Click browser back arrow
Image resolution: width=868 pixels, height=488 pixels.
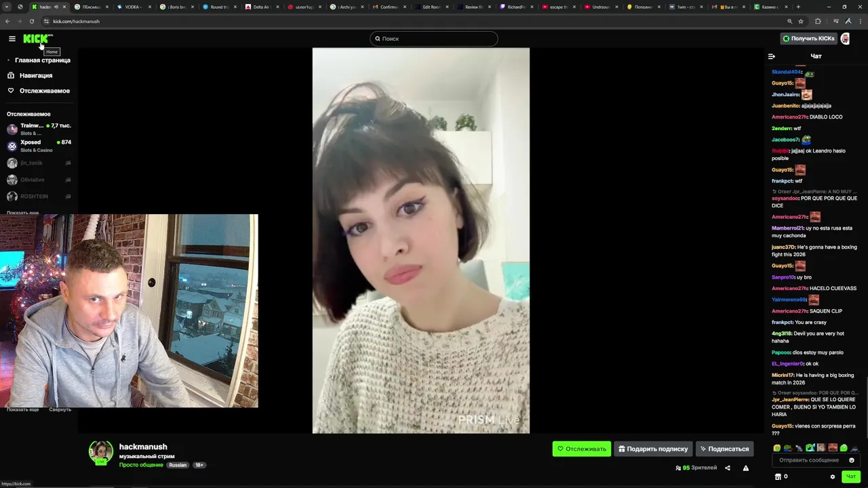pos(7,21)
